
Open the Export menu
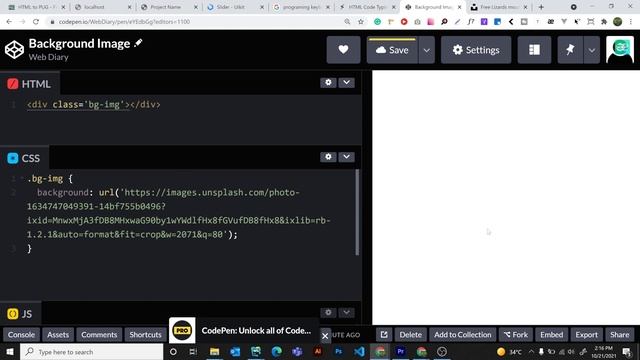click(x=587, y=335)
